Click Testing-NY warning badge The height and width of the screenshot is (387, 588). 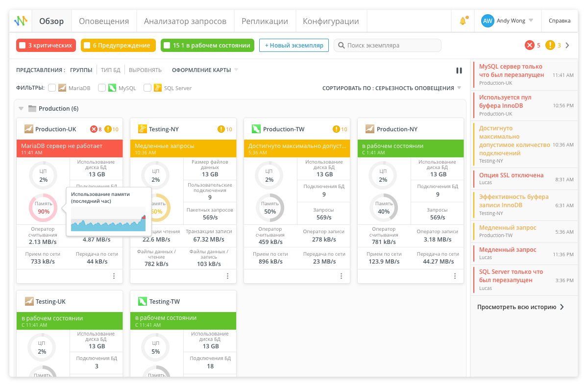(225, 129)
